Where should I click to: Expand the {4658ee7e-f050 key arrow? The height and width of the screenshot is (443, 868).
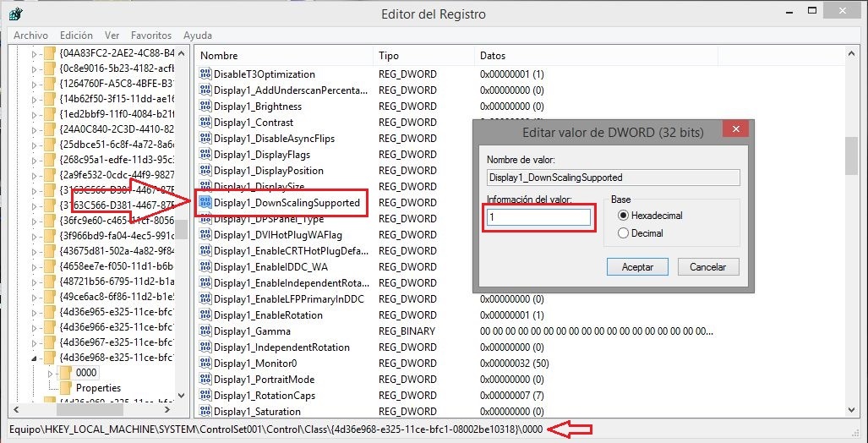tap(35, 265)
